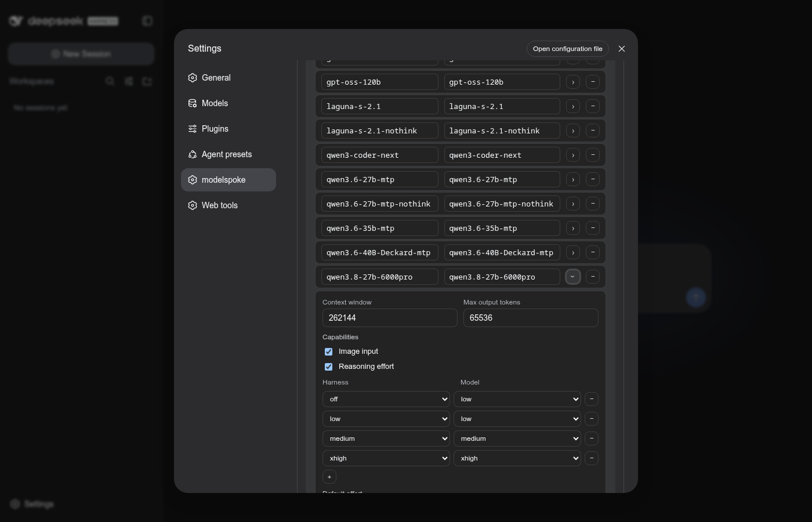Remove the xhigh effort mapping

click(592, 458)
